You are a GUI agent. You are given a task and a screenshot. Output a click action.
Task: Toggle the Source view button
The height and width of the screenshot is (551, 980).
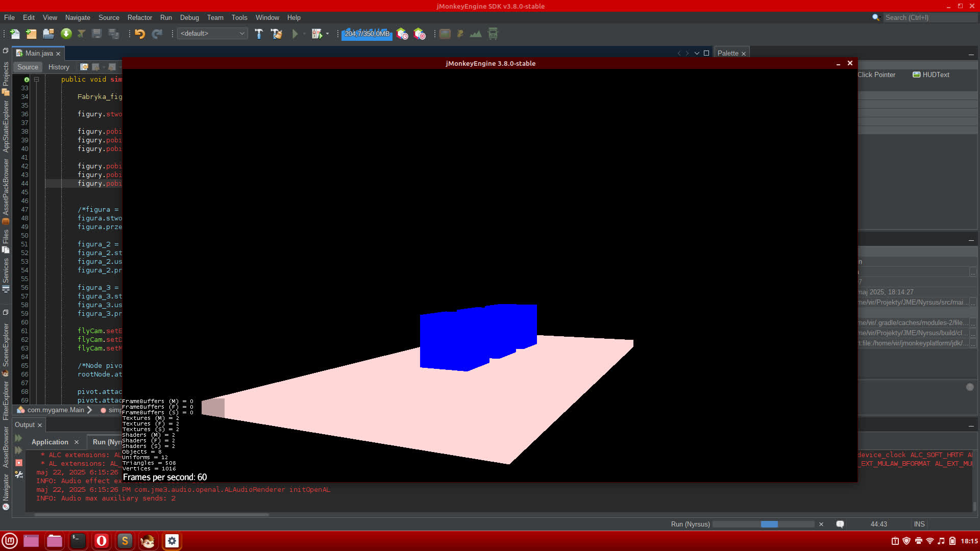[x=28, y=67]
